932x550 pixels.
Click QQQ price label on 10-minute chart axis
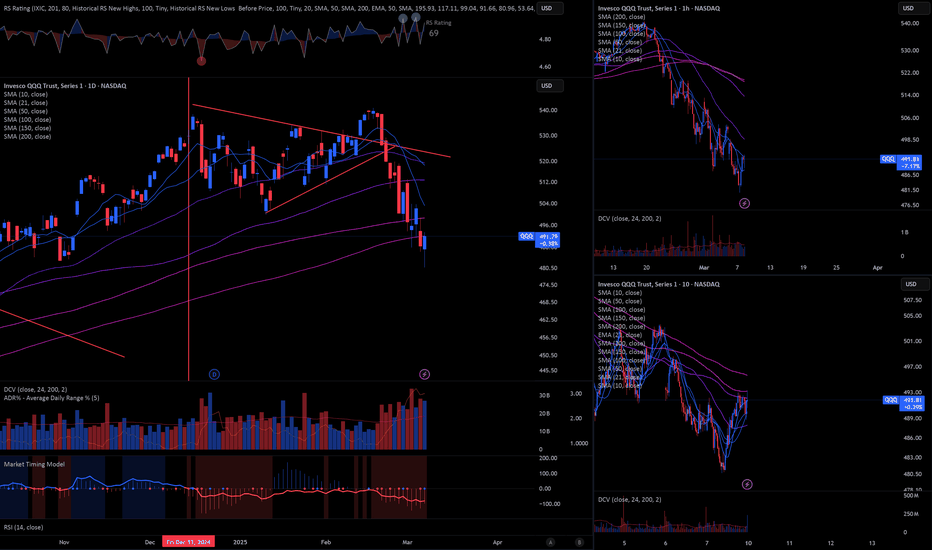(903, 403)
